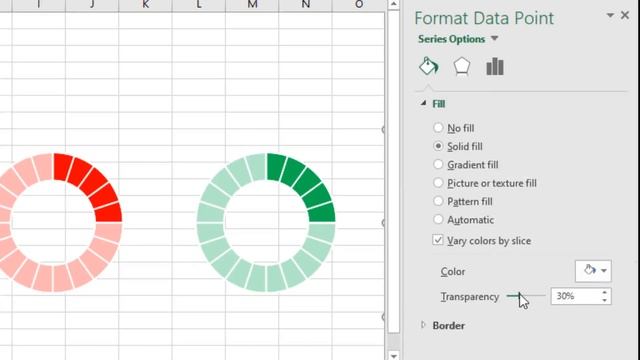
Task: Select column O header
Action: click(358, 4)
